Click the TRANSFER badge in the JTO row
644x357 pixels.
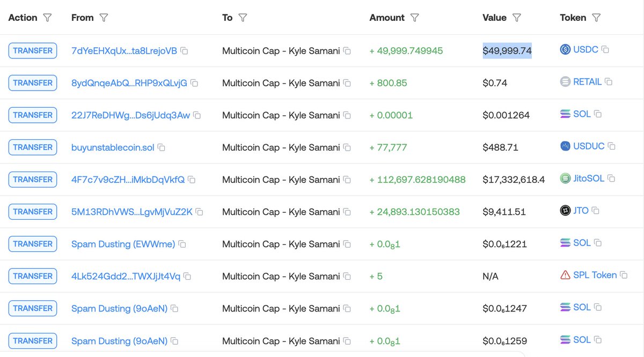(x=33, y=212)
